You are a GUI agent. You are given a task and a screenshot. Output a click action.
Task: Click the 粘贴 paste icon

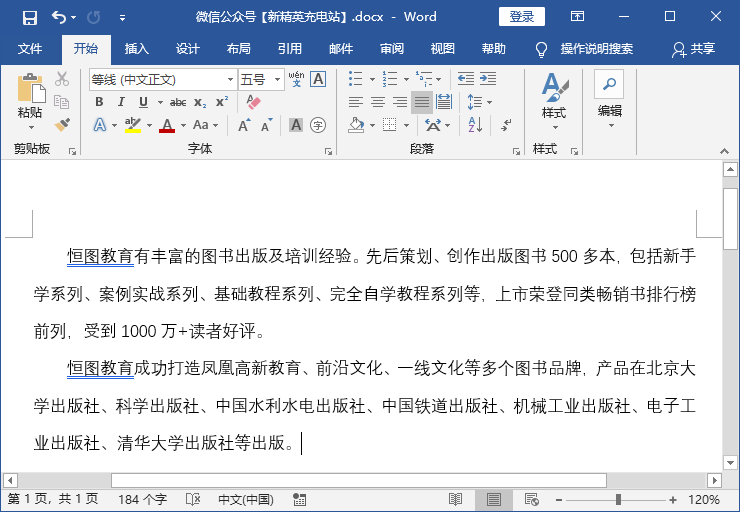pyautogui.click(x=31, y=88)
